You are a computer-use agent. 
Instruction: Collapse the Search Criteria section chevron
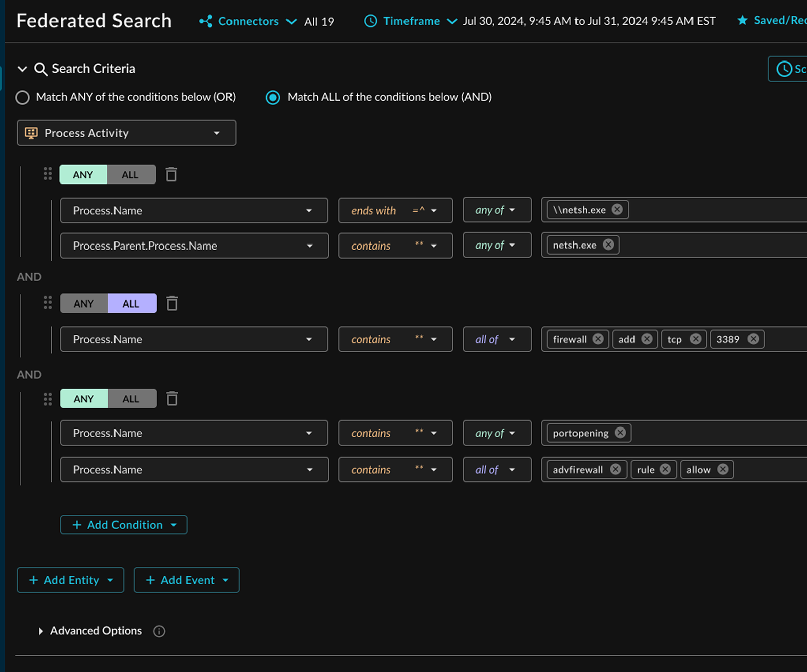click(22, 69)
